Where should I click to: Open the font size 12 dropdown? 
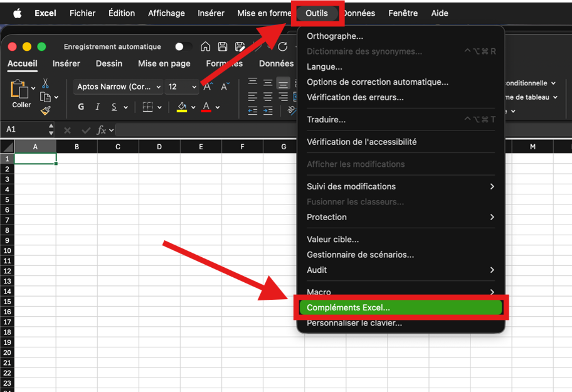pyautogui.click(x=194, y=87)
